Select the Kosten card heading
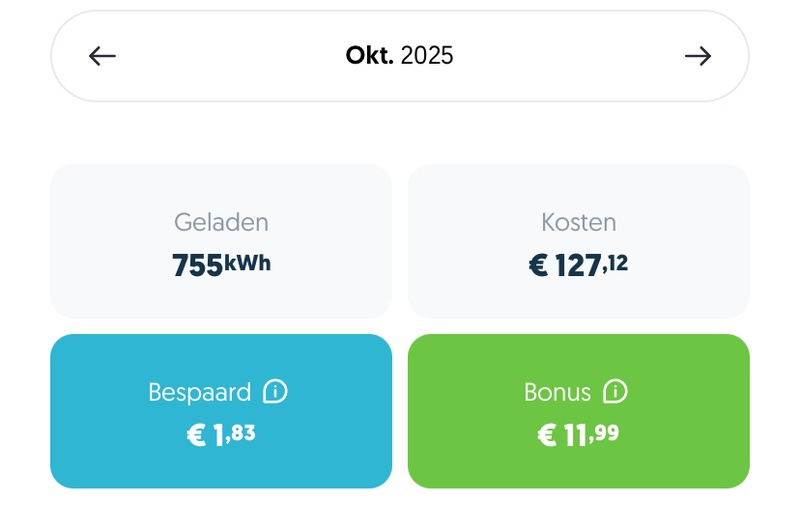Image resolution: width=800 pixels, height=530 pixels. point(579,222)
